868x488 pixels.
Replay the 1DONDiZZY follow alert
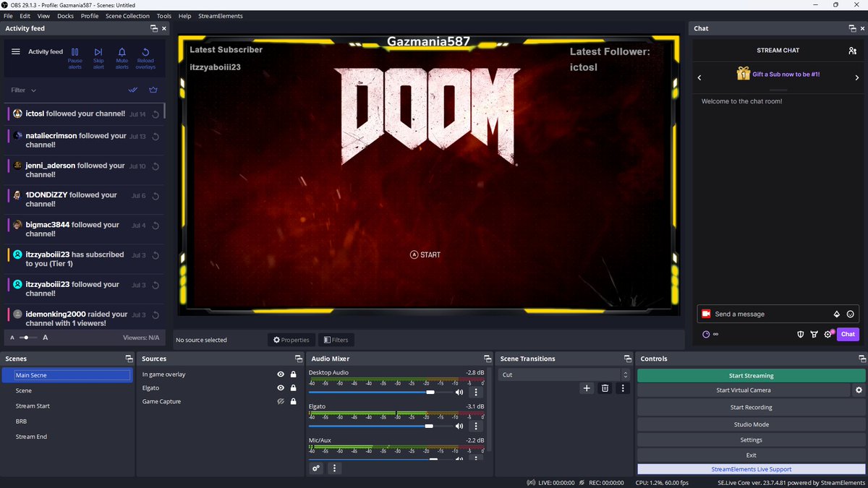156,196
